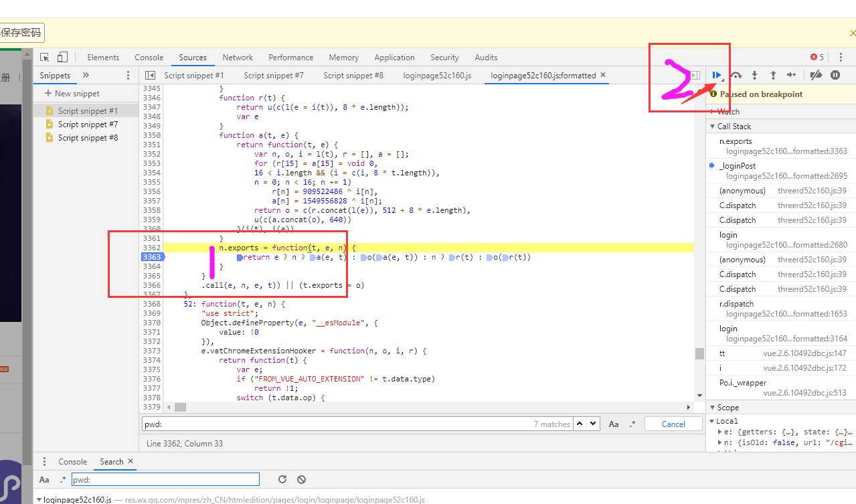This screenshot has height=504, width=856.
Task: Go to the previous search match
Action: pos(580,424)
